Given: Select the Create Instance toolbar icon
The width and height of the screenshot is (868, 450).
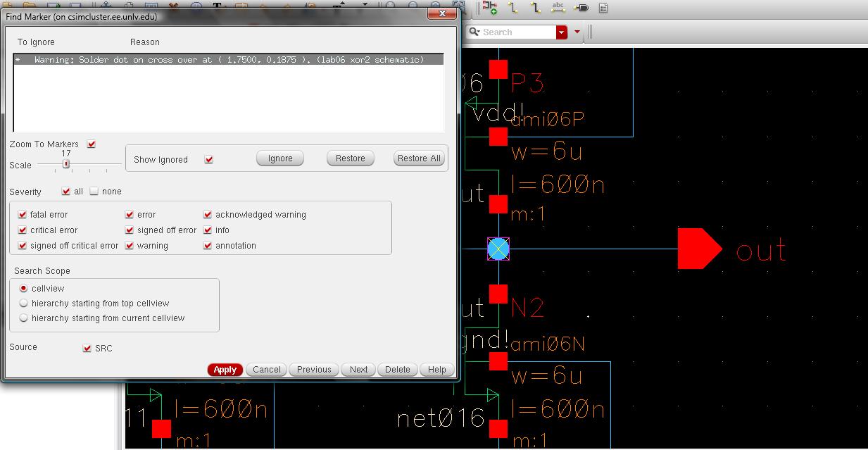Looking at the screenshot, I should (x=489, y=8).
